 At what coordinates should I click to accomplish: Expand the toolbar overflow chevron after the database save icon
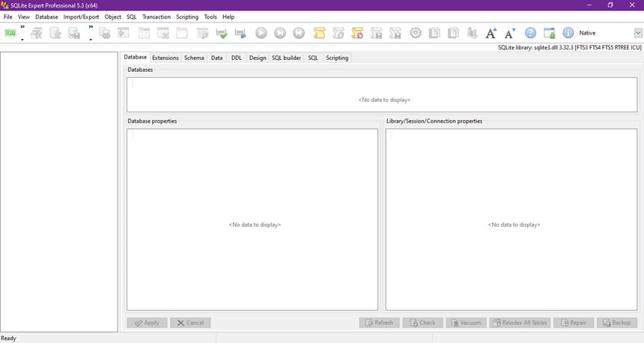[91, 27]
